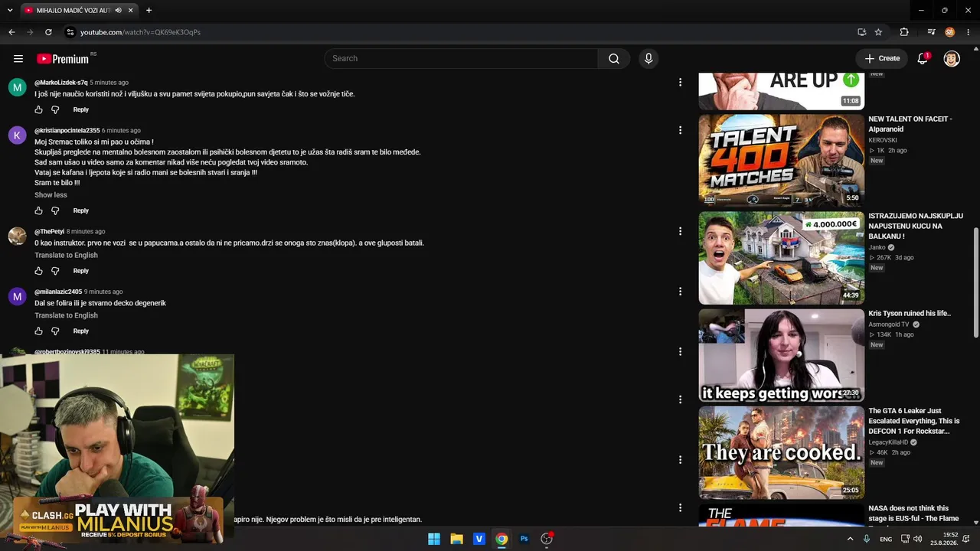
Task: Open the Chrome three-dot menu
Action: pos(968,32)
